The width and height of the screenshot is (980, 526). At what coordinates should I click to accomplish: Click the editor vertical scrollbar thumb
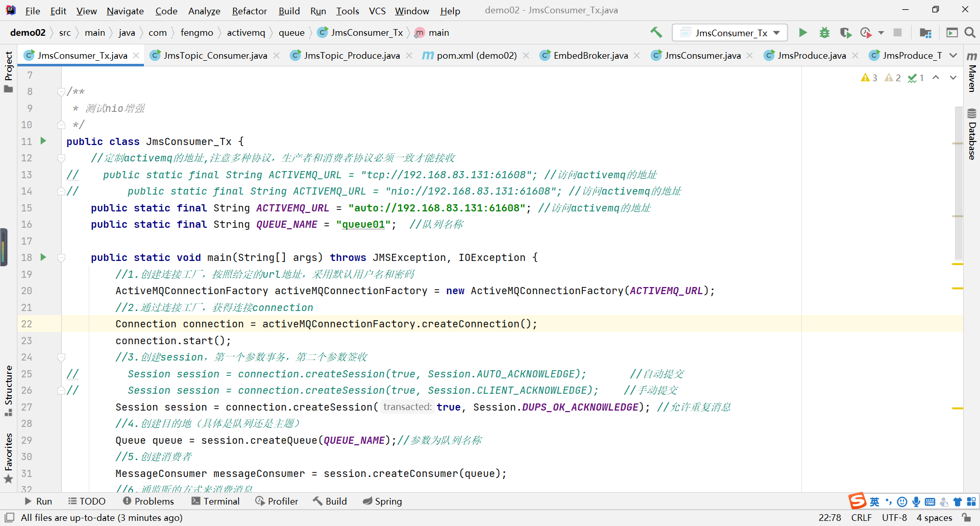(x=959, y=184)
